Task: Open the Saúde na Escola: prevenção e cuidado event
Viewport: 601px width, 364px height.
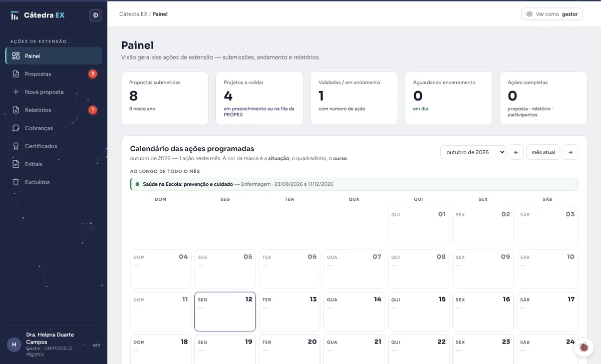Action: tap(354, 184)
